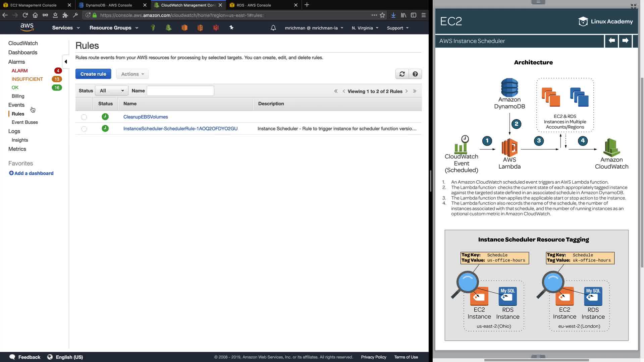Open Event Buses in sidebar
This screenshot has width=644, height=362.
pyautogui.click(x=25, y=122)
